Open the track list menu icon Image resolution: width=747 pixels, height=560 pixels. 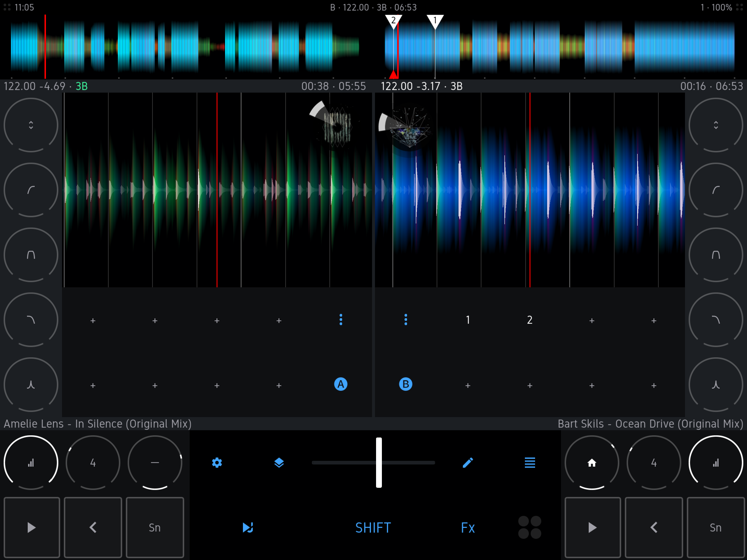pos(530,463)
